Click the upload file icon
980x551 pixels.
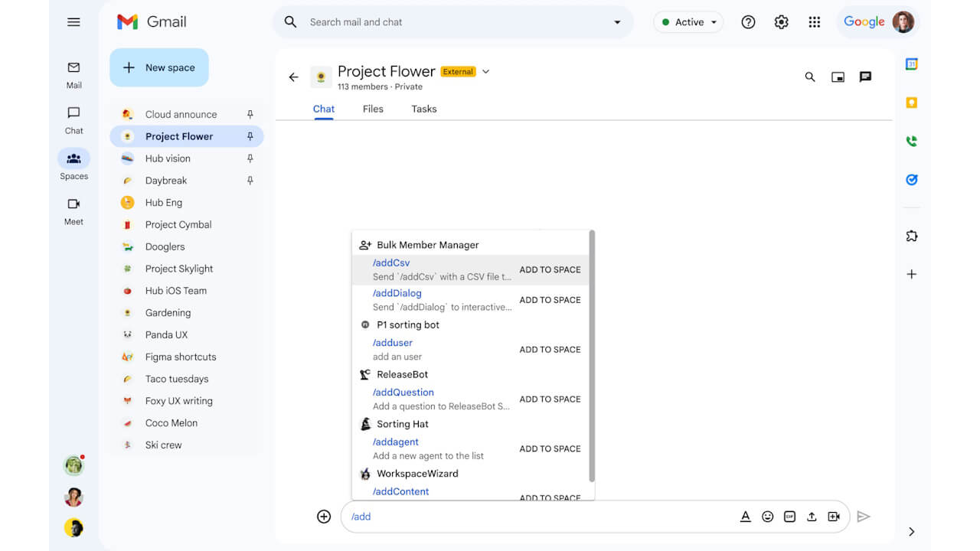pos(812,517)
